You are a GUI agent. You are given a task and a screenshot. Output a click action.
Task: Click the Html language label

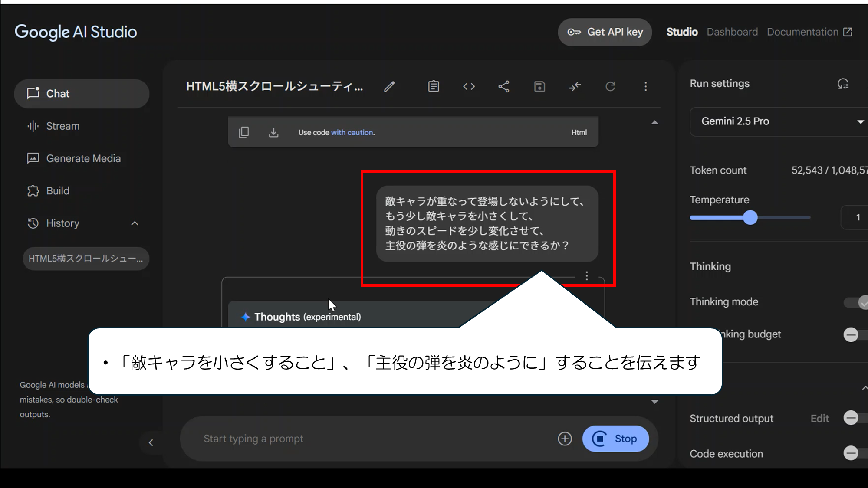[x=579, y=132]
